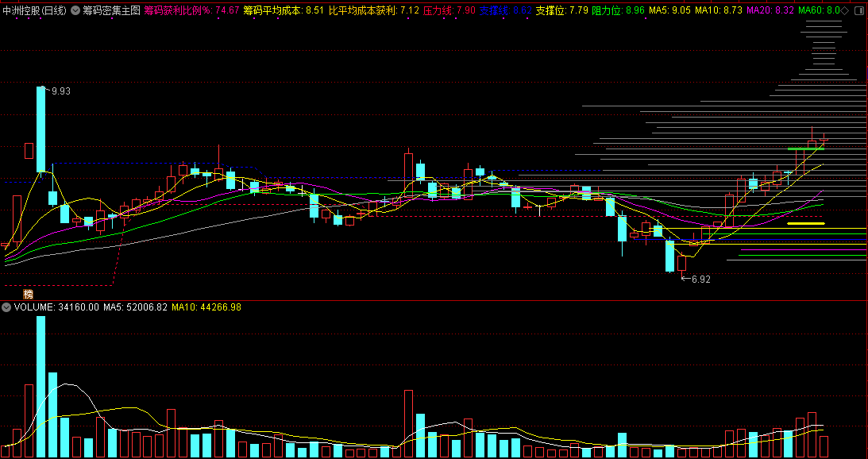Click the tallest cyan candlestick near 9.93
The image size is (868, 459).
tap(41, 129)
